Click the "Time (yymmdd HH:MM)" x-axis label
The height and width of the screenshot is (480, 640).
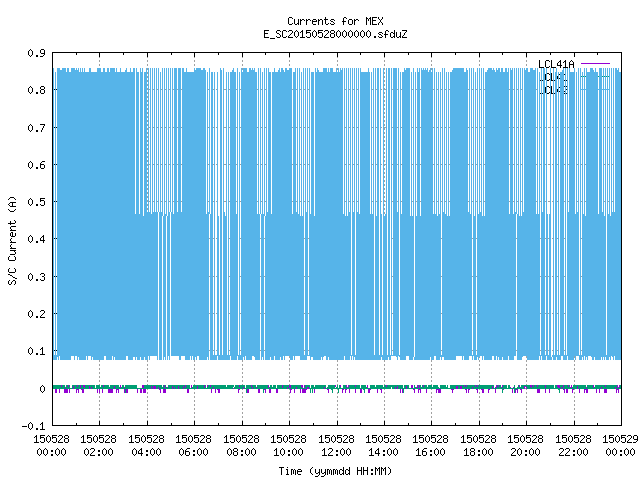pyautogui.click(x=335, y=471)
